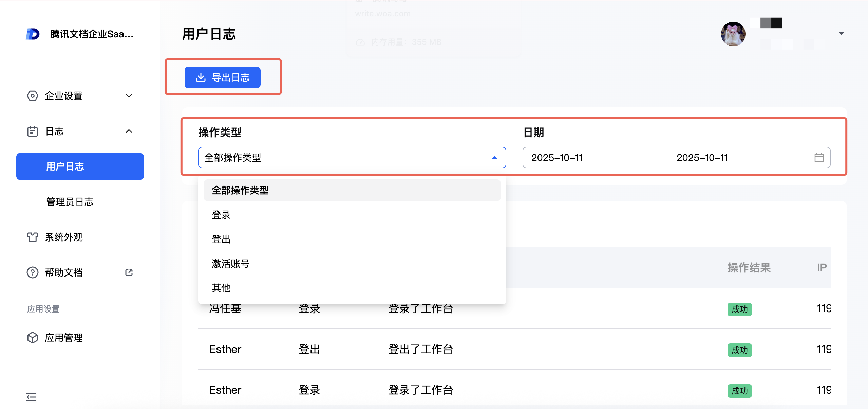The height and width of the screenshot is (409, 868).
Task: Click the external link icon beside 帮助文档
Action: [129, 272]
